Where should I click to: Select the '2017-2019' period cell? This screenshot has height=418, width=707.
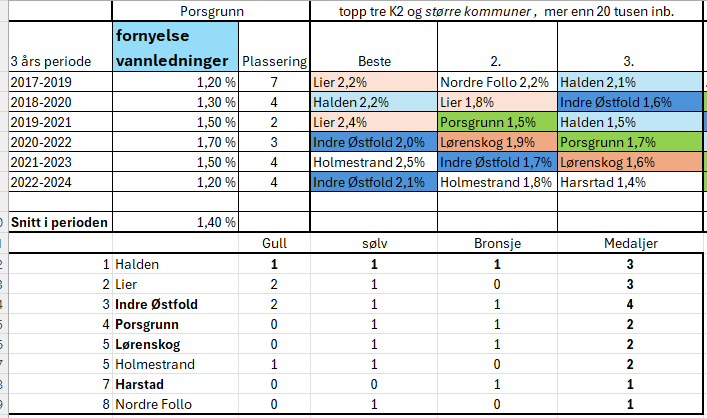coord(59,81)
